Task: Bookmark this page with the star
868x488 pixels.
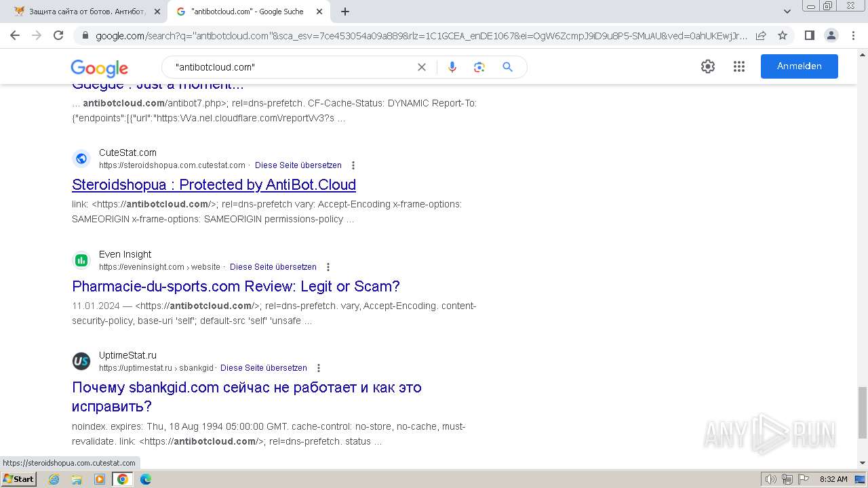Action: click(783, 35)
